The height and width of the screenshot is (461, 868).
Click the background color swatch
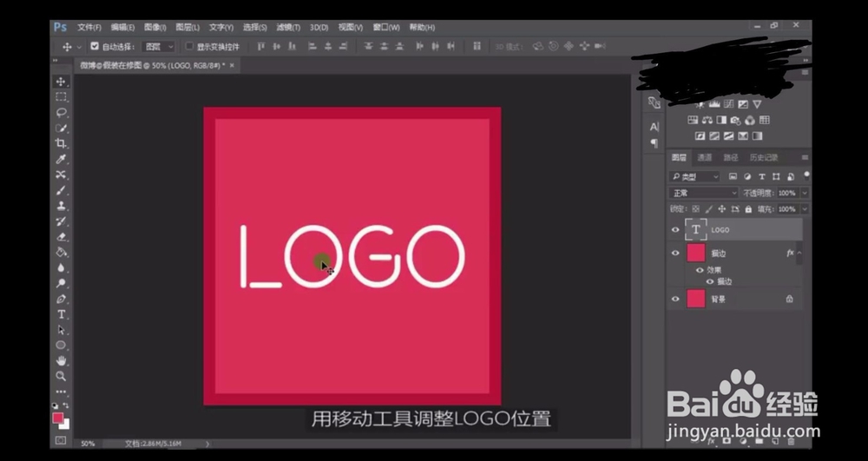67,425
